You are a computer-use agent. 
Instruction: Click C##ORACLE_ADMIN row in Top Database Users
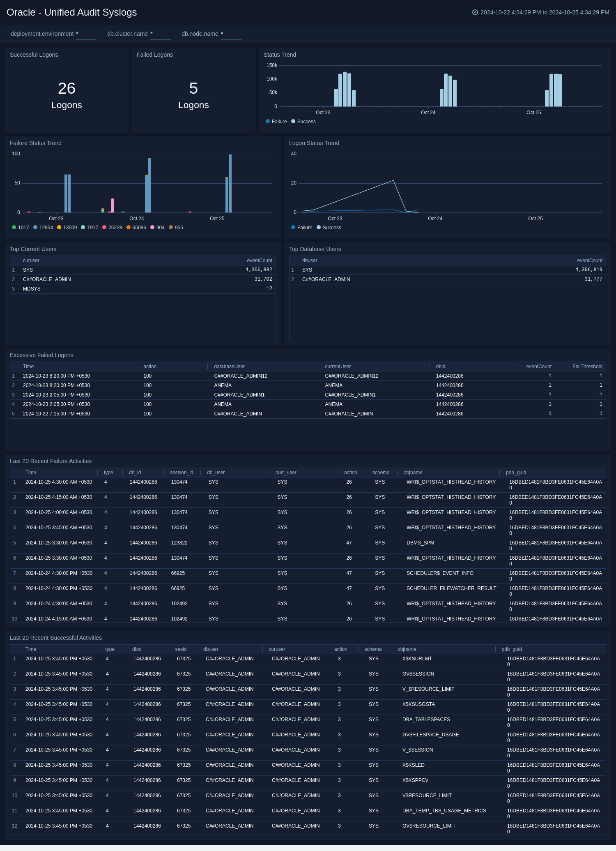click(448, 279)
